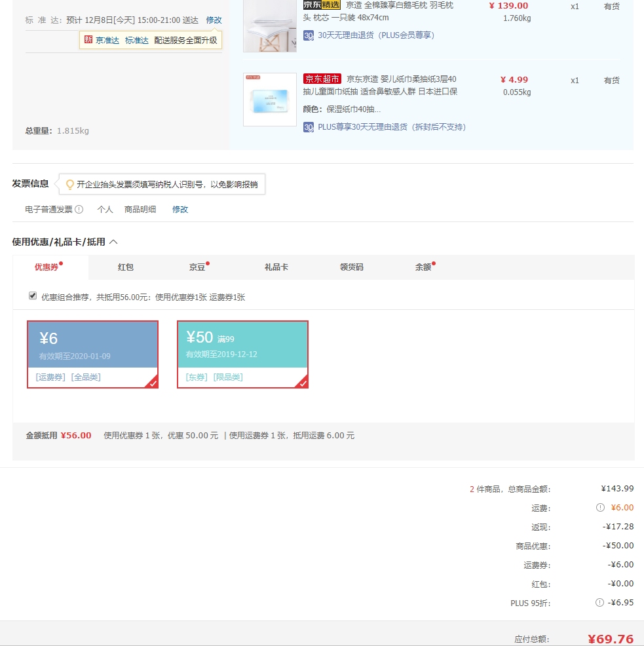644x646 pixels.
Task: Click the 新 badge beside 京准达
Action: coord(88,39)
